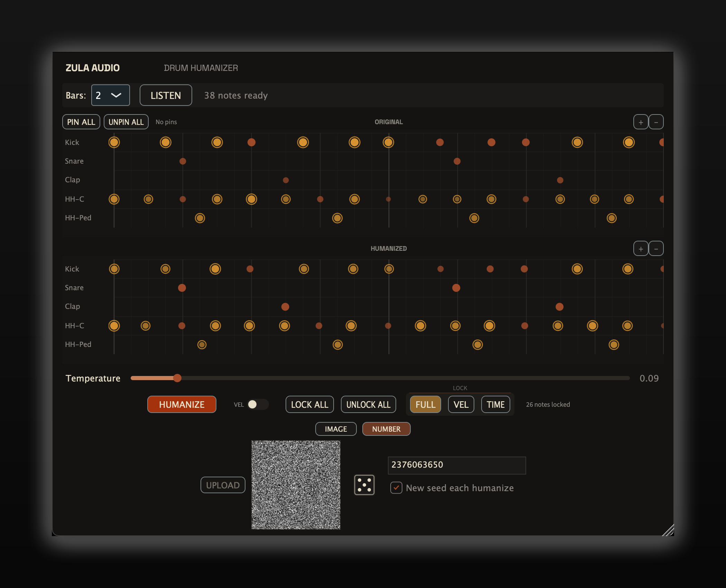Select the first HH-Ped note in Original

pos(200,218)
